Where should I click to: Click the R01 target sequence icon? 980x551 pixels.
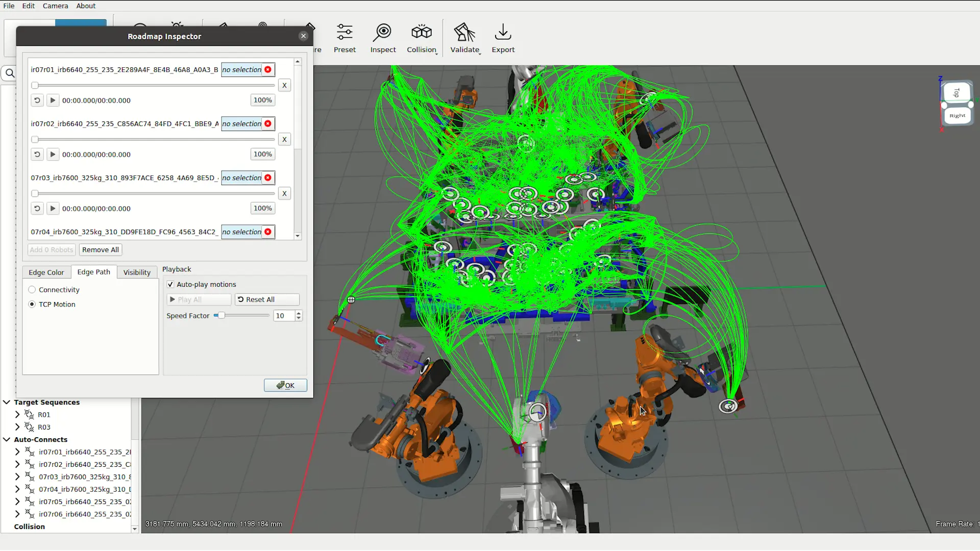[x=30, y=415]
